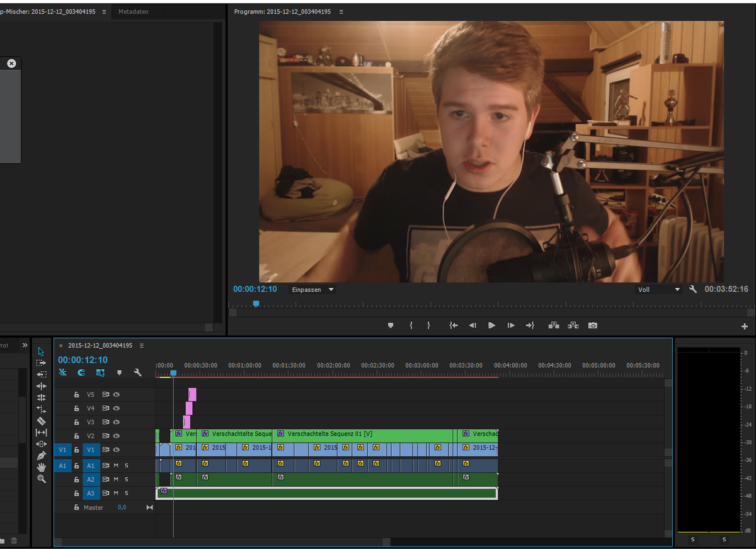This screenshot has width=756, height=549.
Task: Hide track V5 with eye icon
Action: coord(117,395)
